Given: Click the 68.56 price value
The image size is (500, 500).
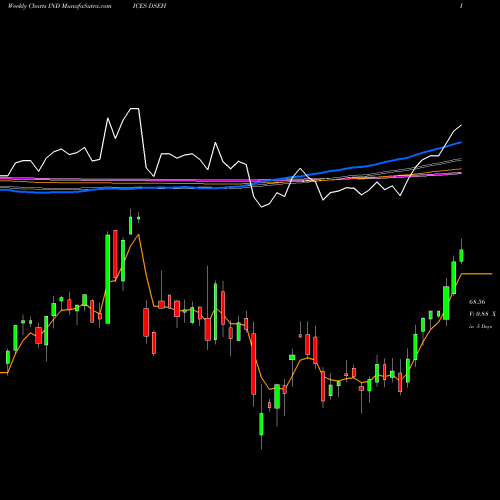Looking at the screenshot, I should point(477,302).
